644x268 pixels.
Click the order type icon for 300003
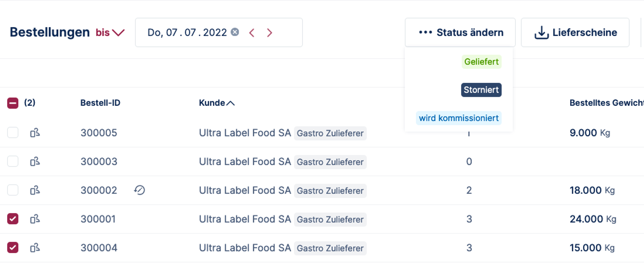35,161
